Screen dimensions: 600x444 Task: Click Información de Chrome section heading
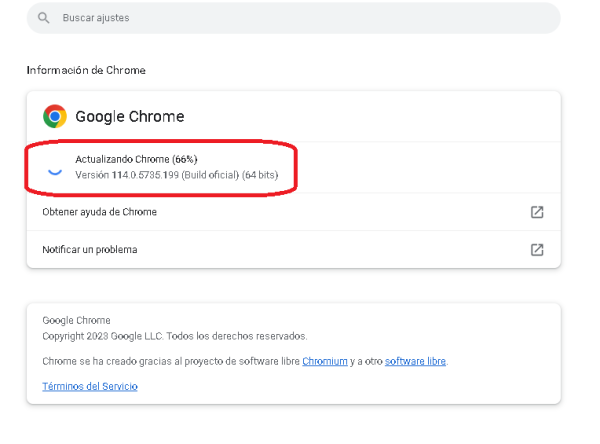point(86,70)
